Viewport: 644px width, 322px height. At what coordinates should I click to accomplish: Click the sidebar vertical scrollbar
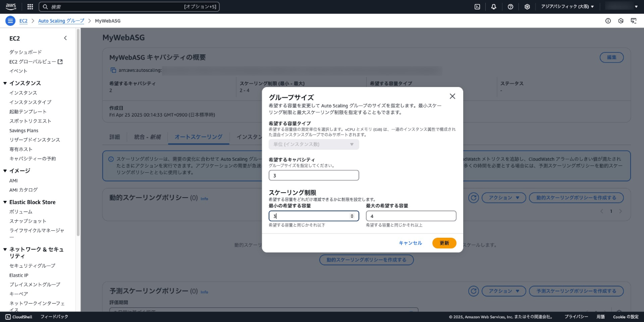click(78, 132)
